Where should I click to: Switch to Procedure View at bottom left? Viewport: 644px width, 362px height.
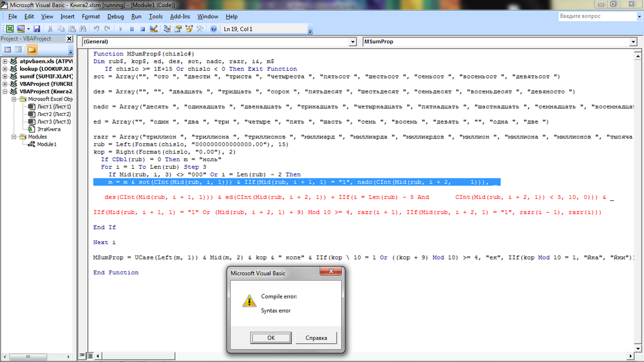pos(83,356)
